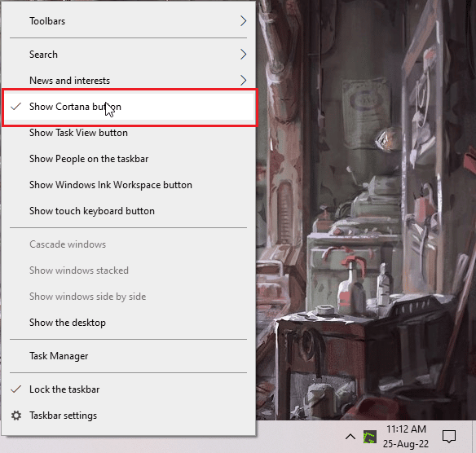The height and width of the screenshot is (453, 476).
Task: Toggle Show People on the taskbar
Action: click(128, 159)
